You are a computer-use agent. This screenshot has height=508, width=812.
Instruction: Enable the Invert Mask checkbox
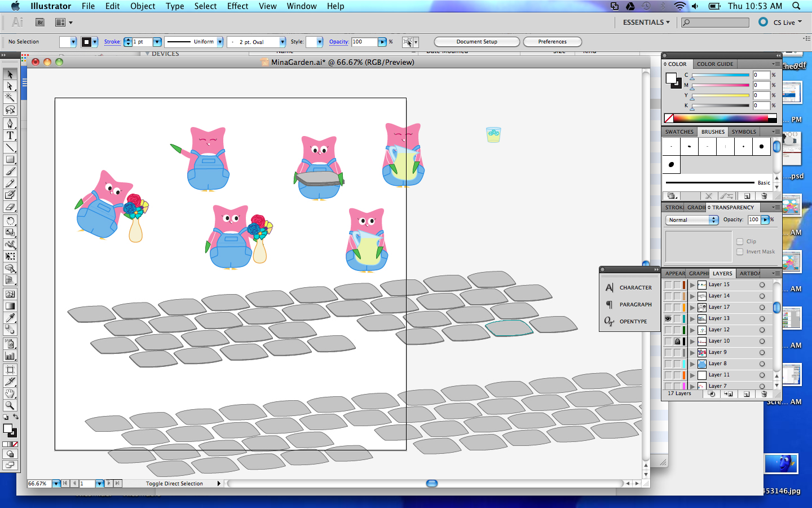pyautogui.click(x=740, y=252)
